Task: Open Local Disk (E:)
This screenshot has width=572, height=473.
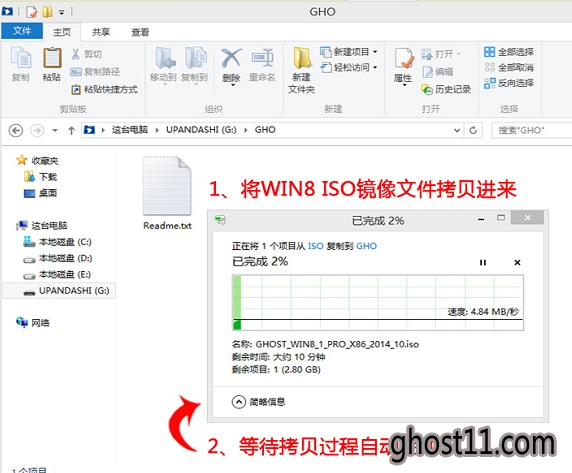Action: [57, 274]
